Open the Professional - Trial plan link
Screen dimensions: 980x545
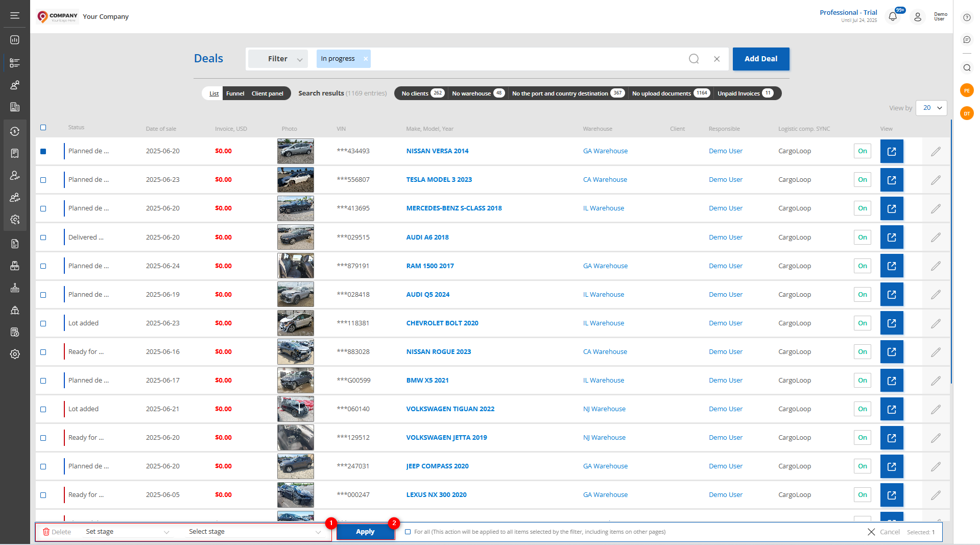(x=848, y=13)
